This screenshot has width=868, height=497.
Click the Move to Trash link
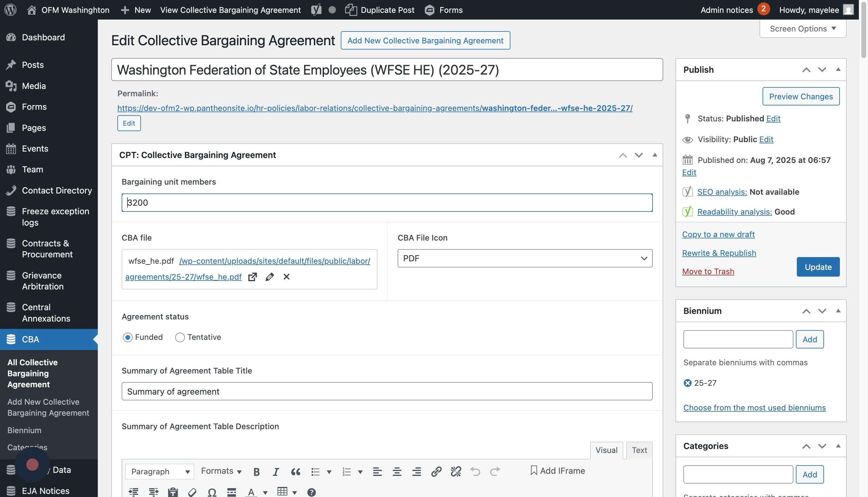pyautogui.click(x=708, y=271)
